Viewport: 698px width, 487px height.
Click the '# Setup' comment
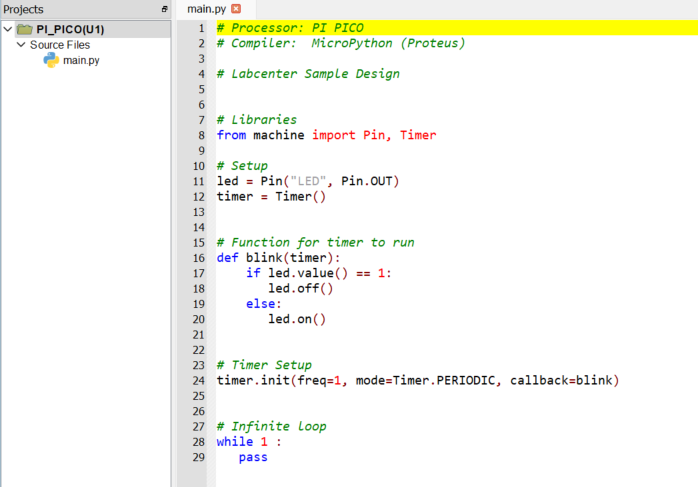coord(242,166)
